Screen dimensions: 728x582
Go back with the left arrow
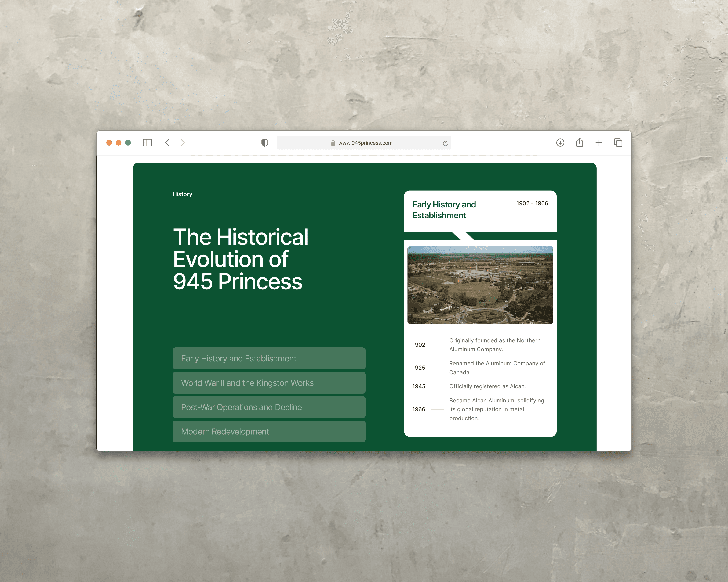point(167,143)
